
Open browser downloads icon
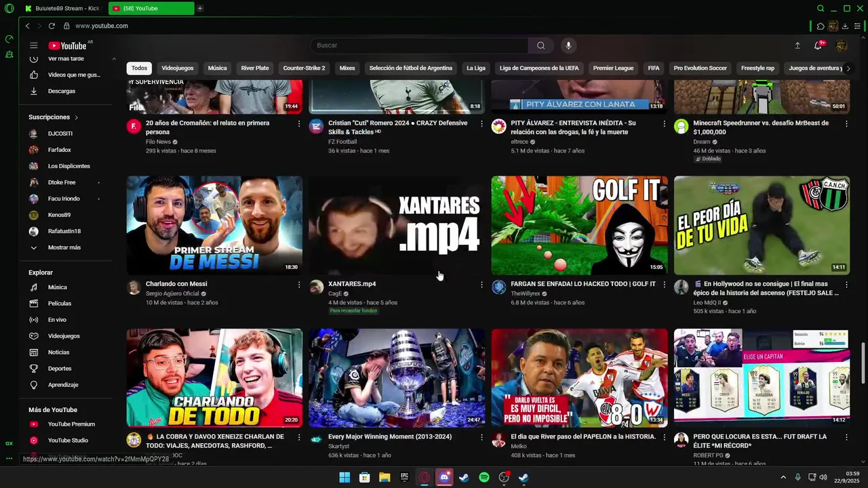click(845, 26)
